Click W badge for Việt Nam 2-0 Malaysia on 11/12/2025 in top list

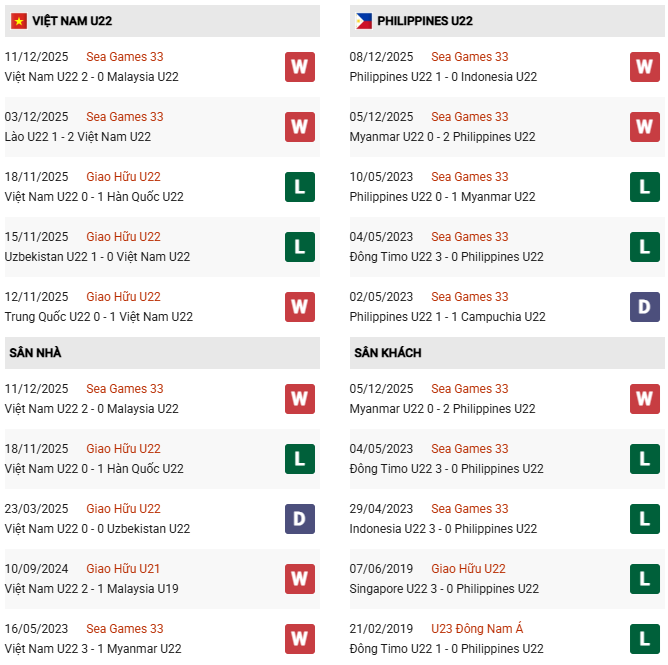tap(300, 67)
